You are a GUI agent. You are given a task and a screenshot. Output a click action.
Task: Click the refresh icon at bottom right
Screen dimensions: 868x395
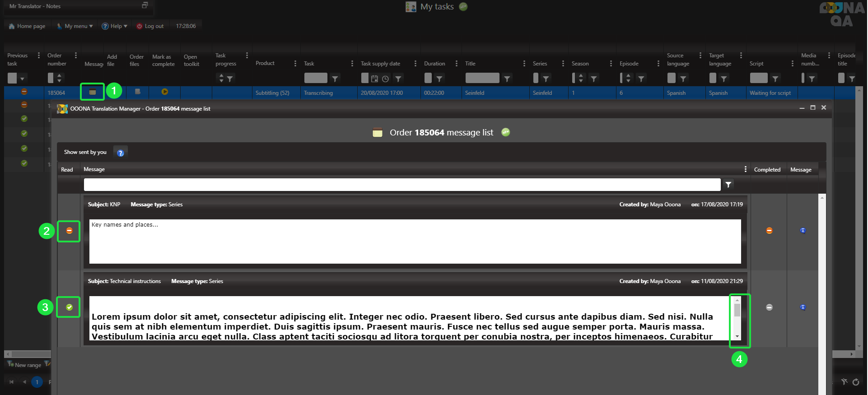[855, 382]
